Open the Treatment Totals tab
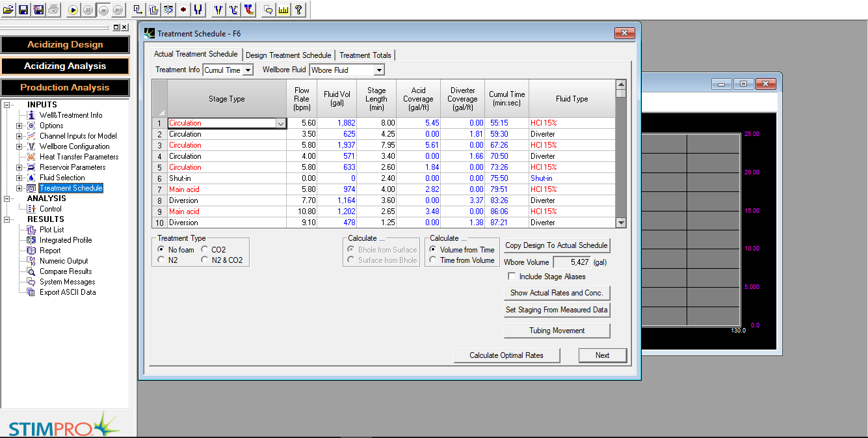Screen dimensions: 868x438 [x=365, y=55]
